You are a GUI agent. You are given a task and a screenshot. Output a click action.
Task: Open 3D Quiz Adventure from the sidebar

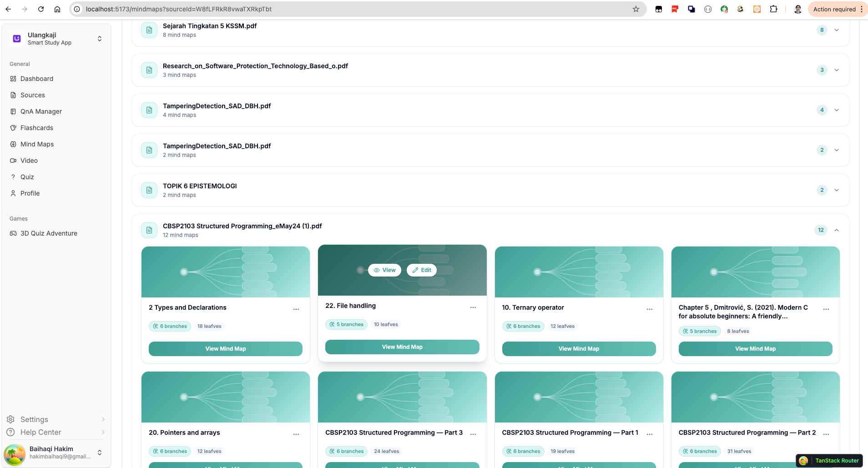coord(49,233)
